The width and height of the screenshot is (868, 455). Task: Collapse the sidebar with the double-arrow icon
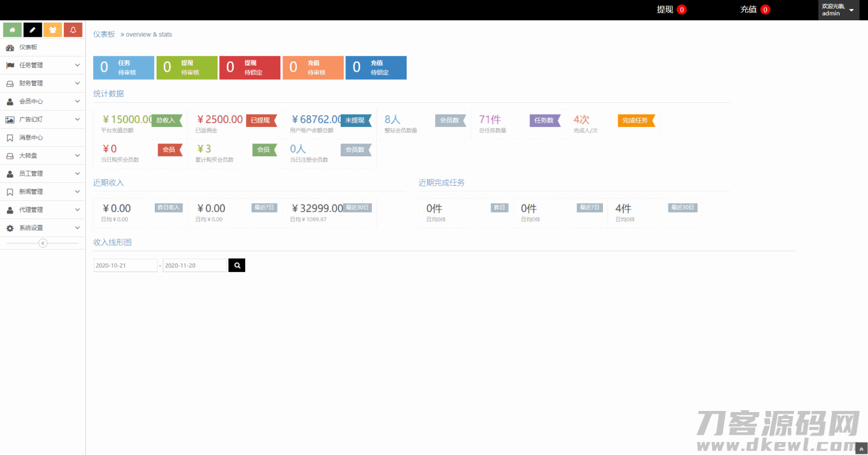coord(43,243)
